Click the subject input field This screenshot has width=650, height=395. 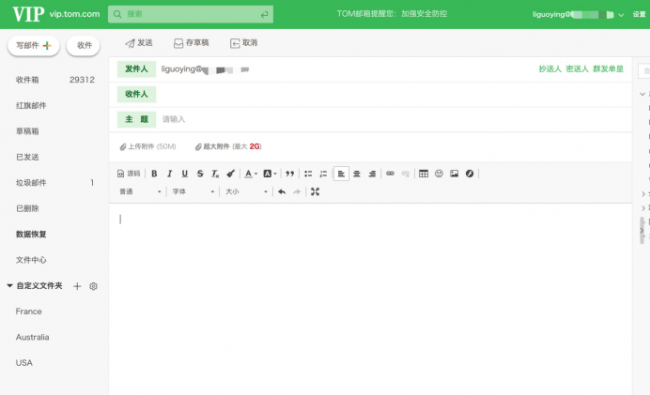(x=394, y=119)
